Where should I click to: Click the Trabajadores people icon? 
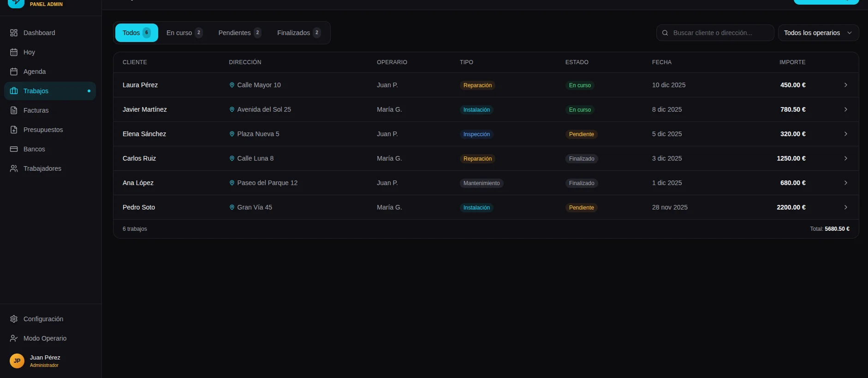point(14,168)
